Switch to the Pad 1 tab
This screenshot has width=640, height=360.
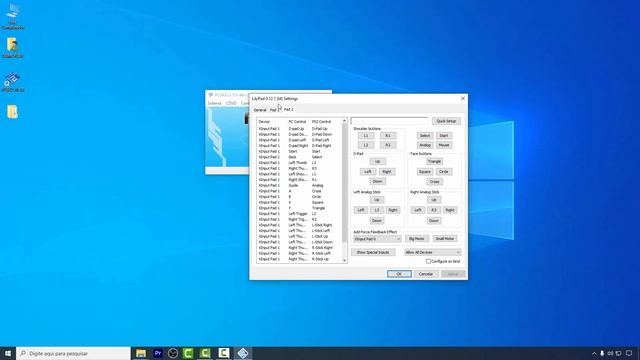tap(273, 110)
